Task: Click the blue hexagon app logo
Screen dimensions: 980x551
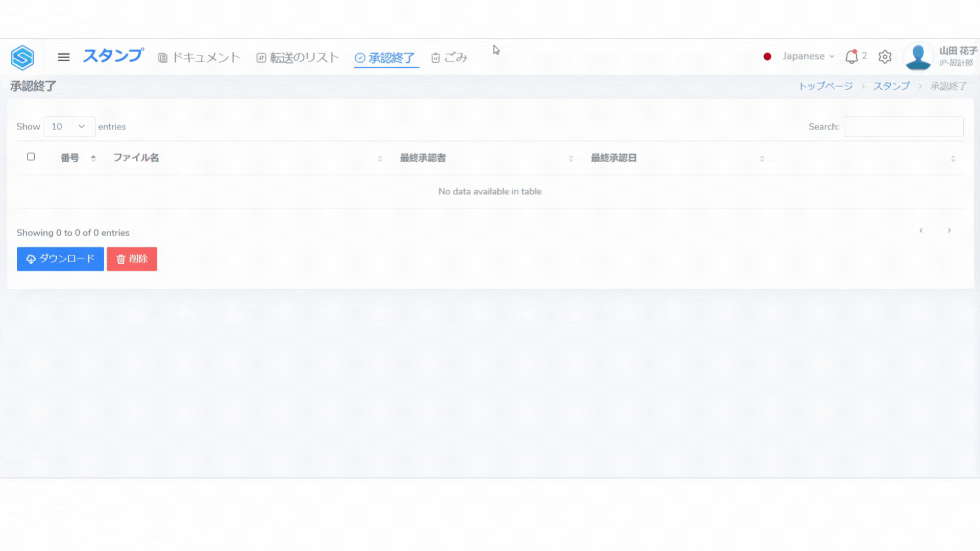Action: 22,57
